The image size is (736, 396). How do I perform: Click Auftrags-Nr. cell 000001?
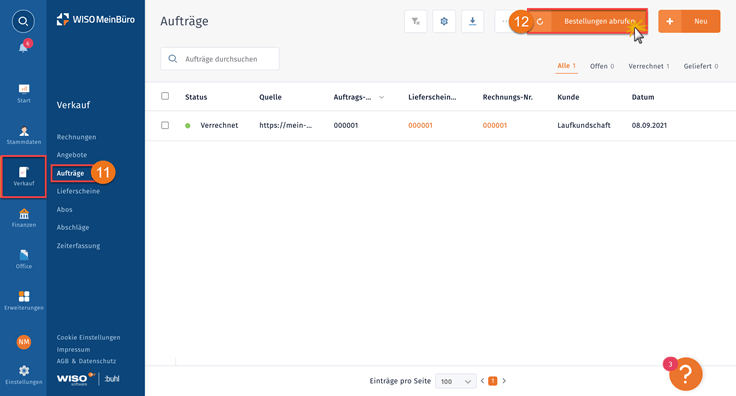(x=345, y=125)
